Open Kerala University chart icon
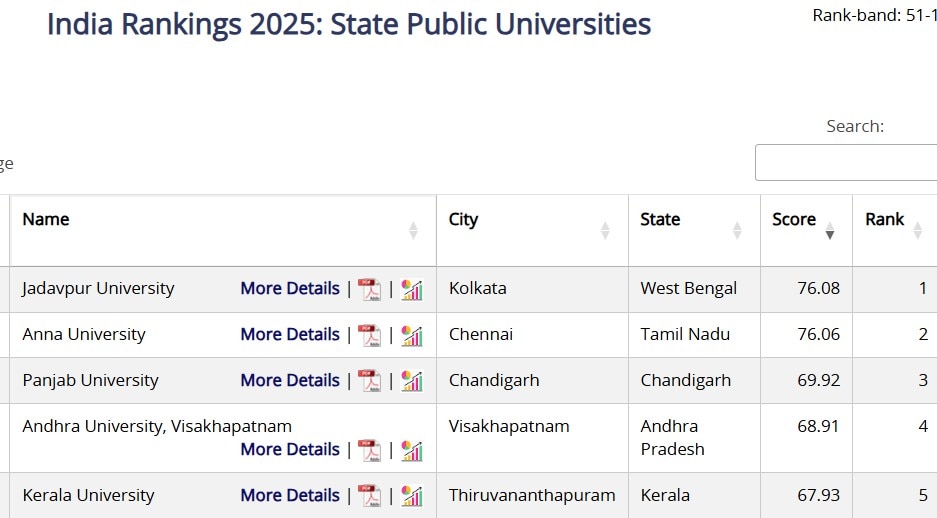937x518 pixels. point(412,496)
